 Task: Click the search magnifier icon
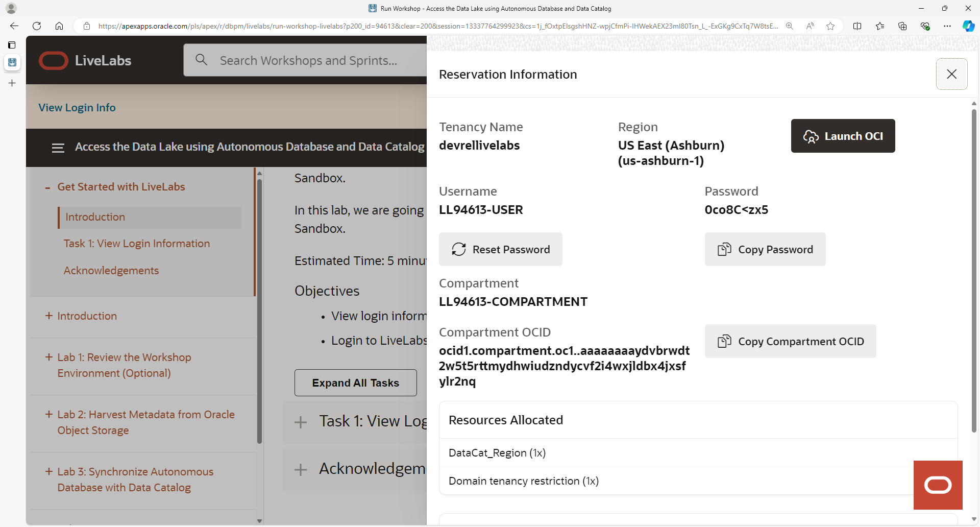click(202, 60)
